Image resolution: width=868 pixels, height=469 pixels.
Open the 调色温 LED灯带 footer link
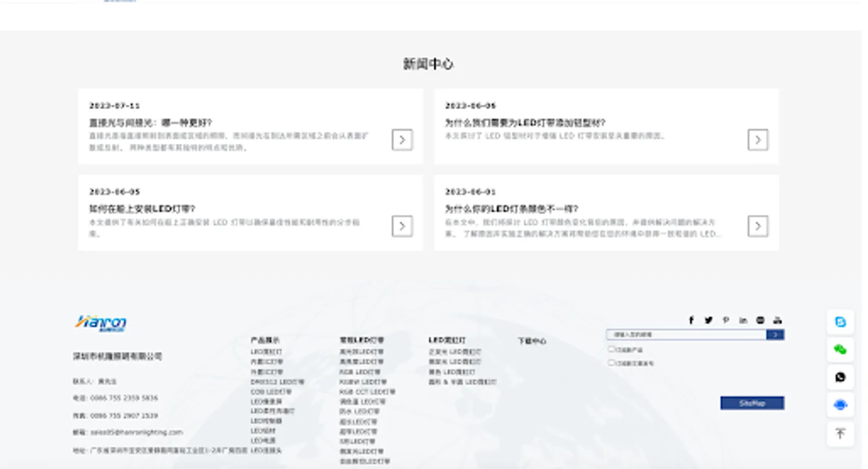(363, 402)
